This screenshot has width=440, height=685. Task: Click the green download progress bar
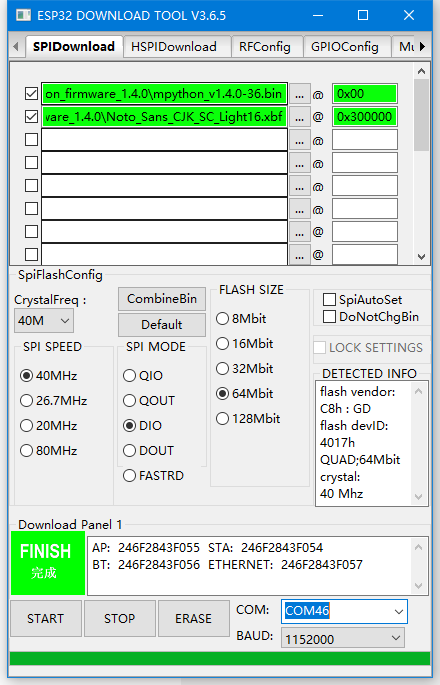pyautogui.click(x=220, y=658)
